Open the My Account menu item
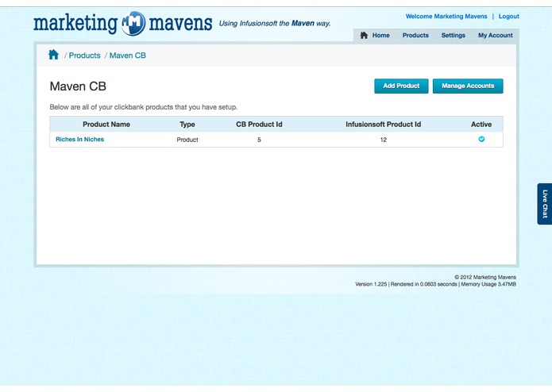 point(496,35)
